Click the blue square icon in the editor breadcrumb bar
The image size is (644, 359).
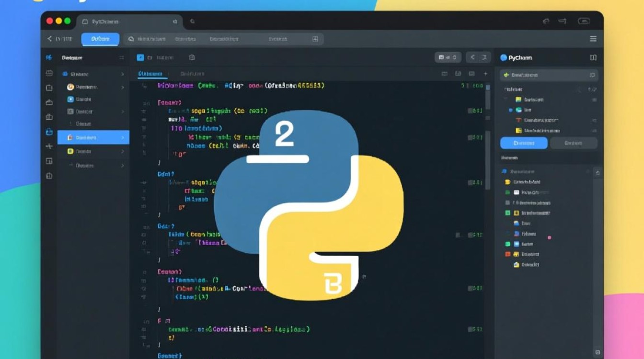coord(140,57)
